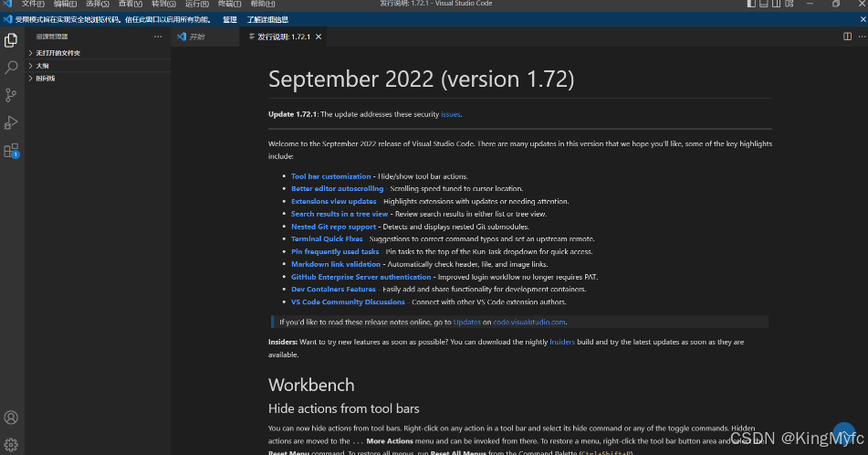The width and height of the screenshot is (868, 455).
Task: Expand the 大纲 outline section
Action: [x=98, y=66]
